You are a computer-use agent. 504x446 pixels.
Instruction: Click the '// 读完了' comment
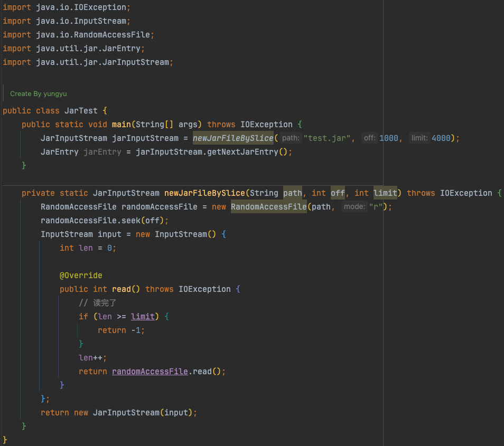97,303
